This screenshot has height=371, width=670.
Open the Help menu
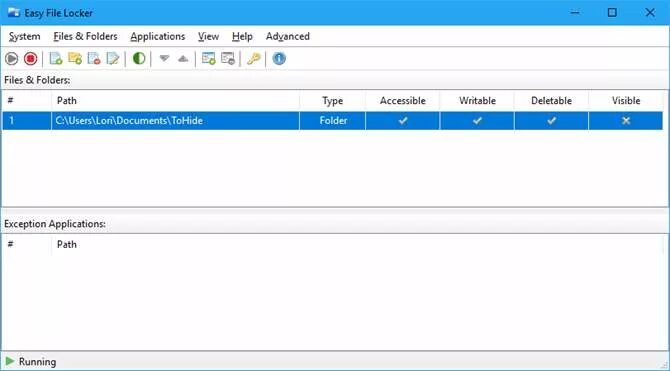click(242, 37)
